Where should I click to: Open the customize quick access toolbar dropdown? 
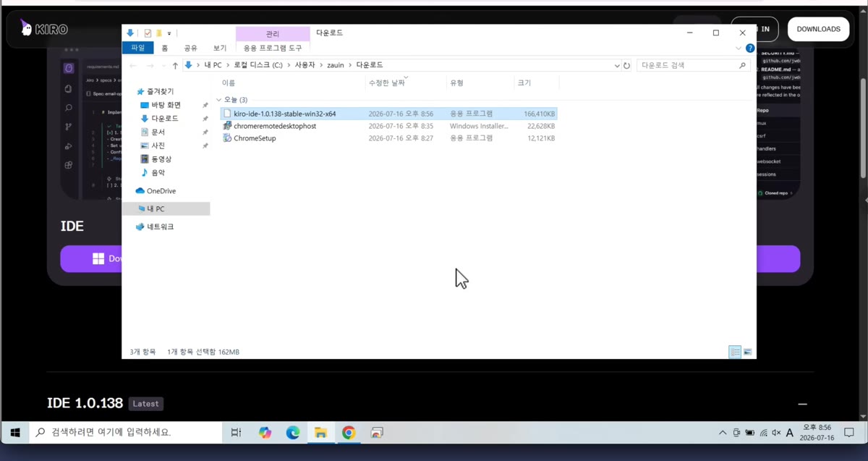click(169, 33)
